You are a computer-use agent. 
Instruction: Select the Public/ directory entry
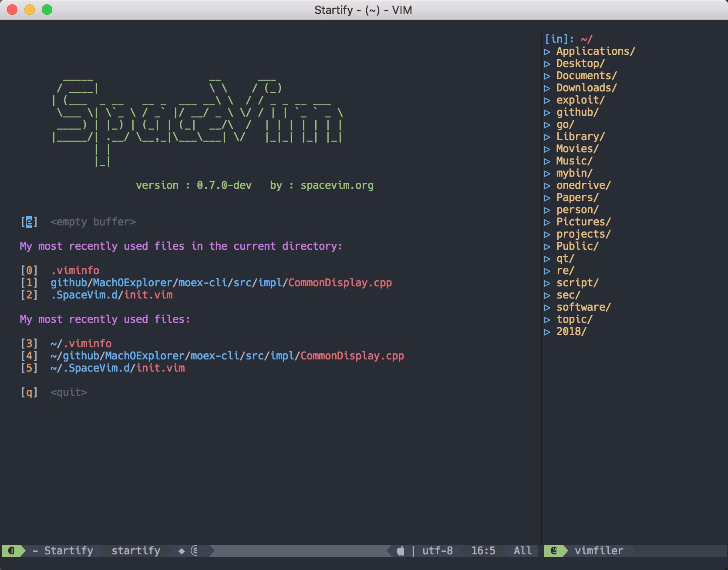click(577, 246)
